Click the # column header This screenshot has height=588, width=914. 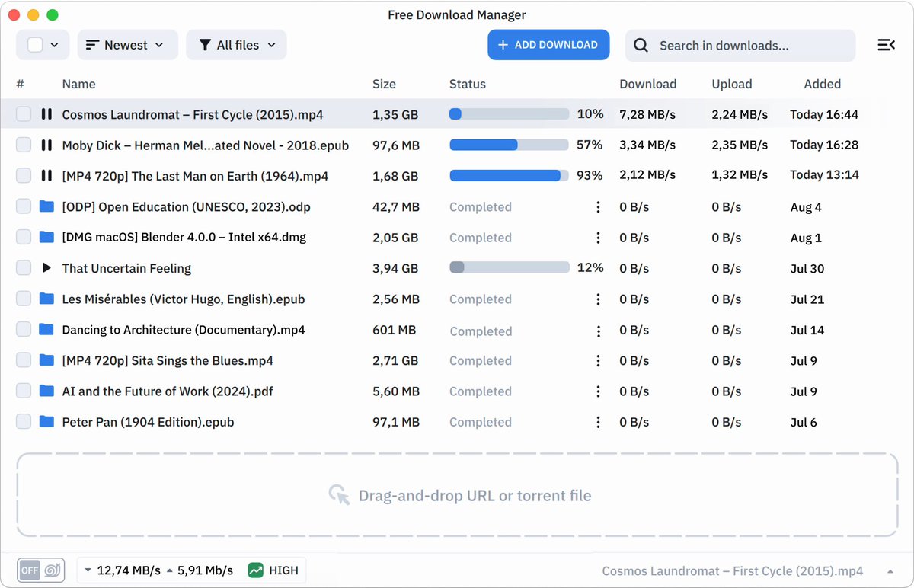(x=21, y=84)
